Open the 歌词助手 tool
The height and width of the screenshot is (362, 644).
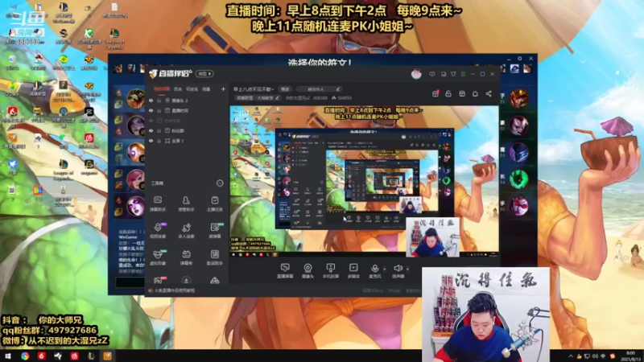[x=214, y=257]
